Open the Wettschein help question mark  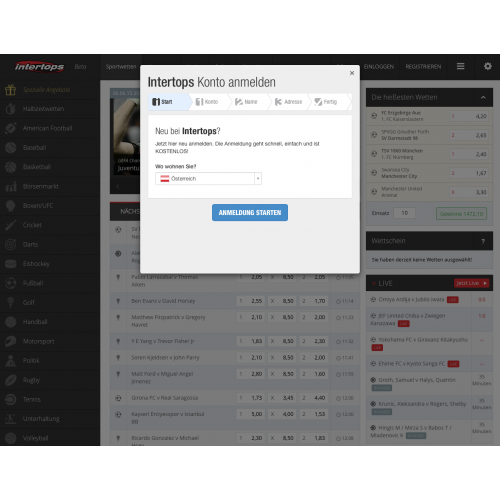coord(483,241)
